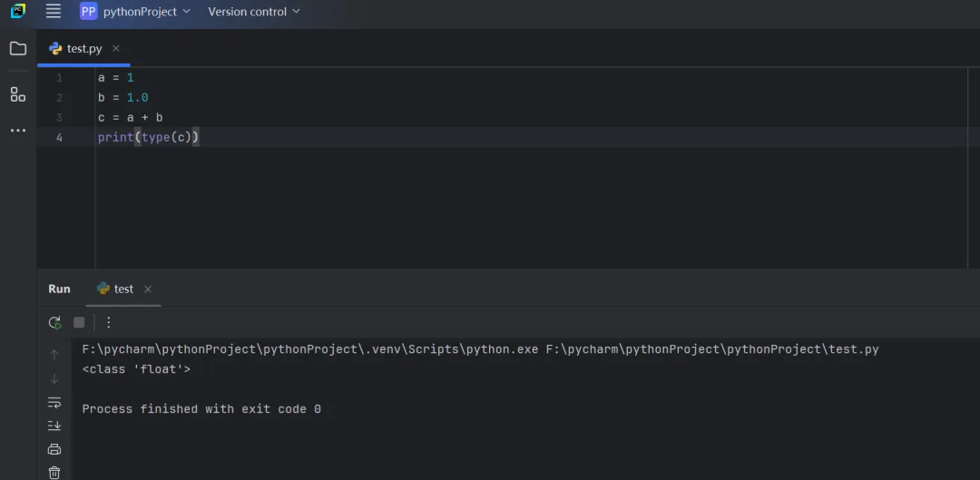Image resolution: width=980 pixels, height=480 pixels.
Task: Select the test.py editor tab
Action: [x=83, y=49]
